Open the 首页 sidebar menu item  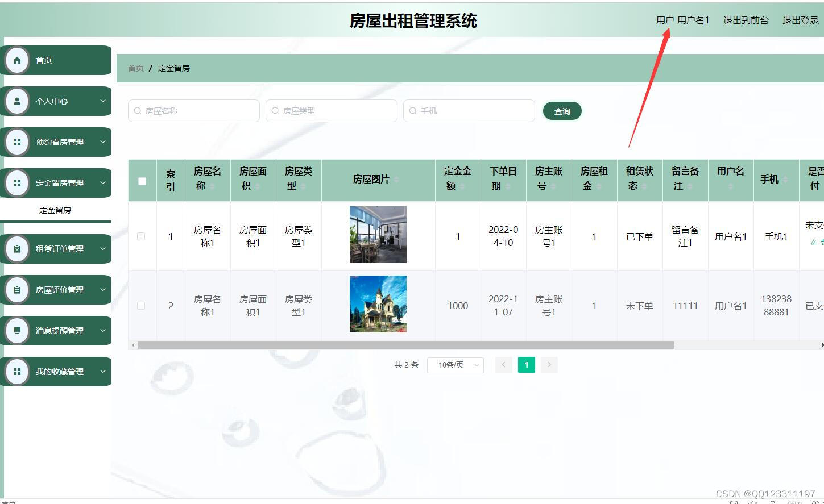[x=56, y=60]
